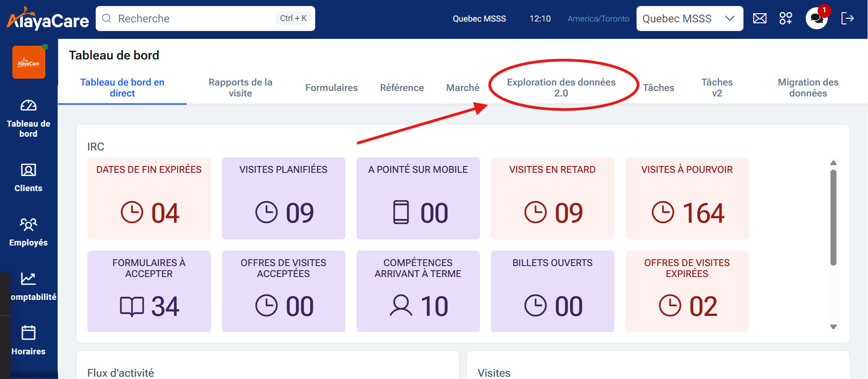Click the IRC panel scroll down arrow

click(x=833, y=327)
